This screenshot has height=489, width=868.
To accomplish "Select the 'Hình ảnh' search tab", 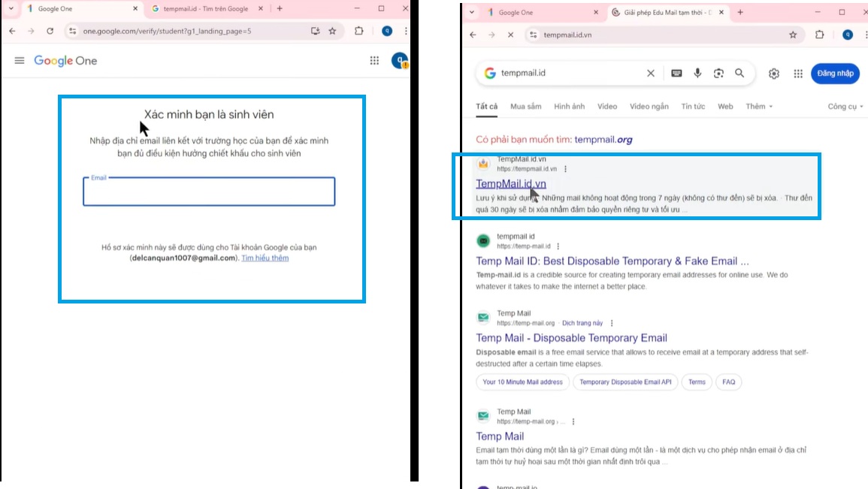I will pyautogui.click(x=569, y=106).
